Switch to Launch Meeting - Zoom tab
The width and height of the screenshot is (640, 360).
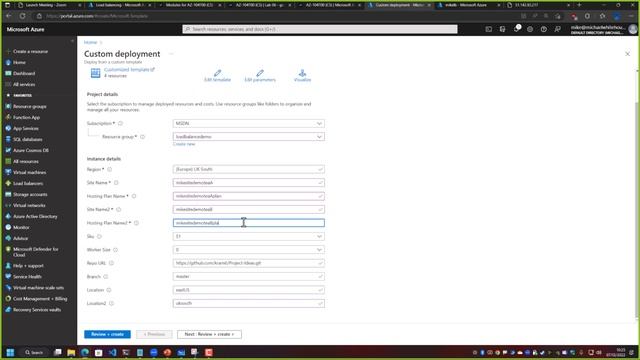(48, 5)
